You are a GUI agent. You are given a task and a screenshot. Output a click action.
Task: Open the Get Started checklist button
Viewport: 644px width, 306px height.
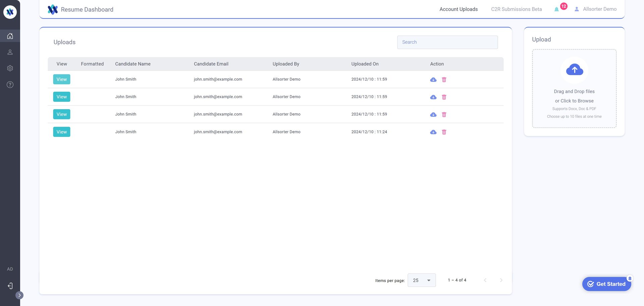pyautogui.click(x=606, y=284)
